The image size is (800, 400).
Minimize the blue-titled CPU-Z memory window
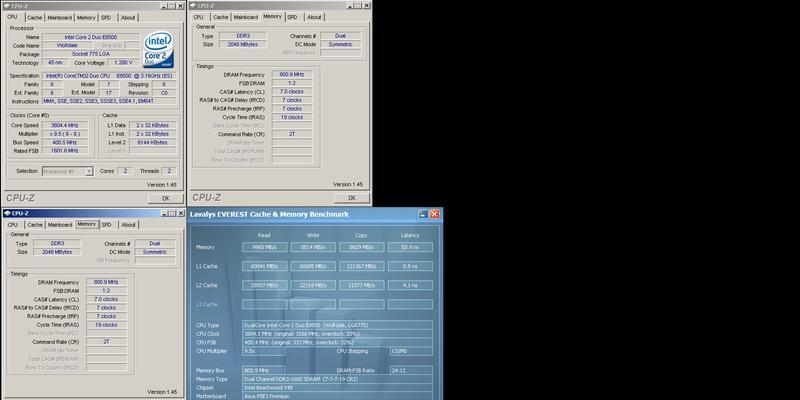pos(164,213)
